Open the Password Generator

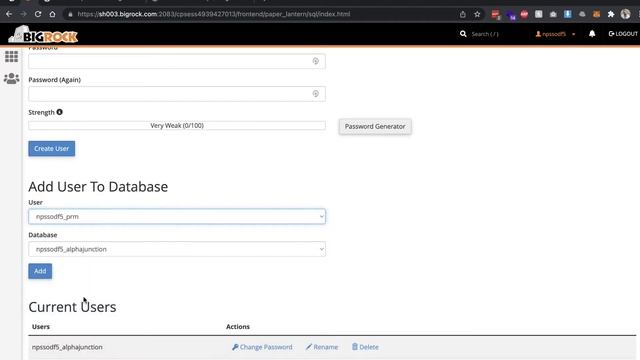[375, 127]
